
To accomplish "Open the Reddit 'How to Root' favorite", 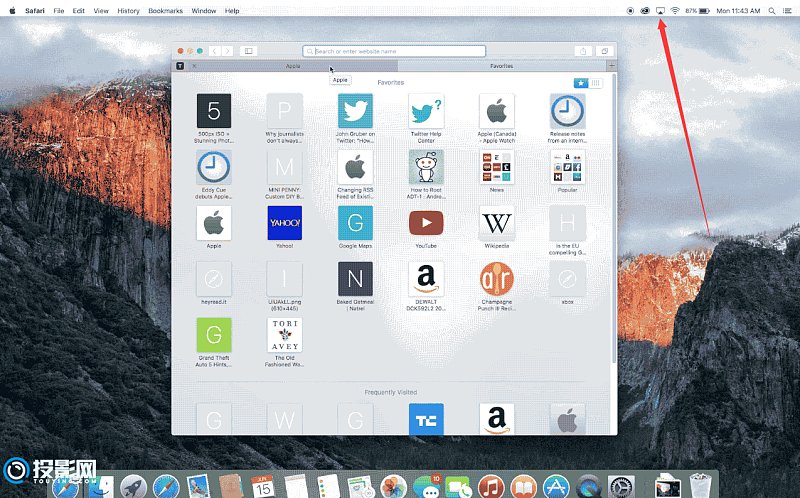I will 426,166.
